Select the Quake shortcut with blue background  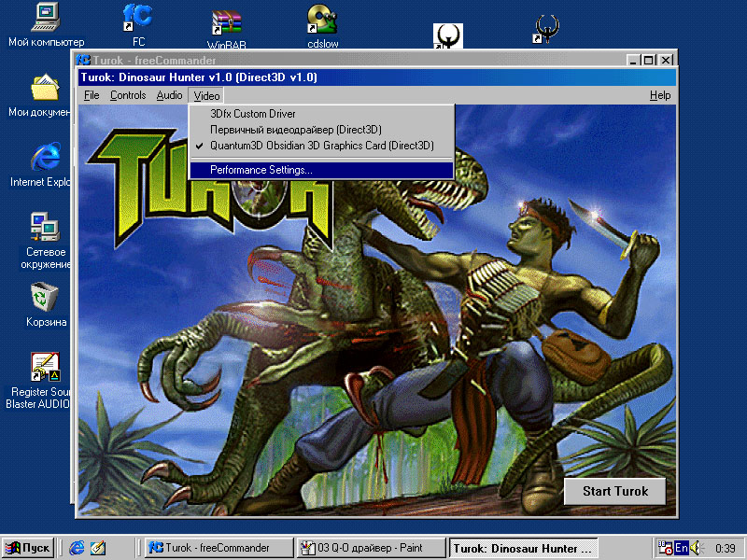546,30
